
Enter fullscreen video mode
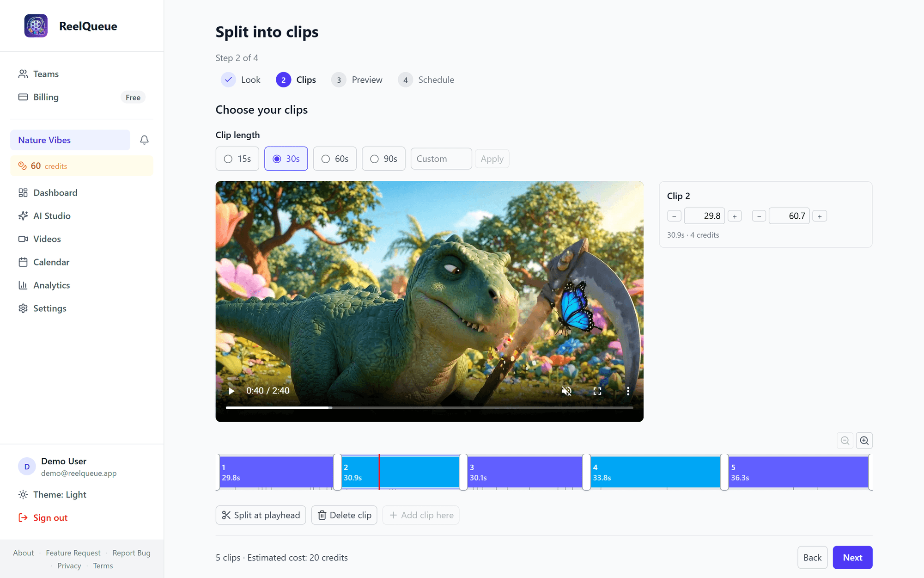[597, 391]
